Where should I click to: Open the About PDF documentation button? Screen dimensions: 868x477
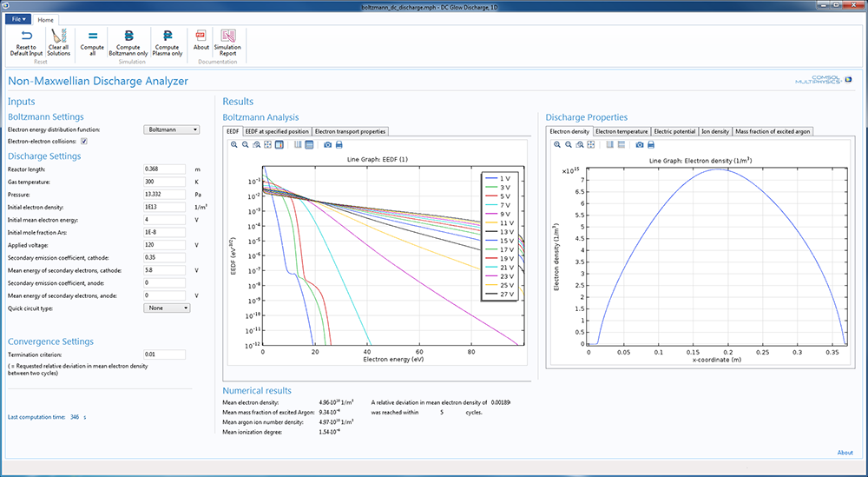[201, 36]
